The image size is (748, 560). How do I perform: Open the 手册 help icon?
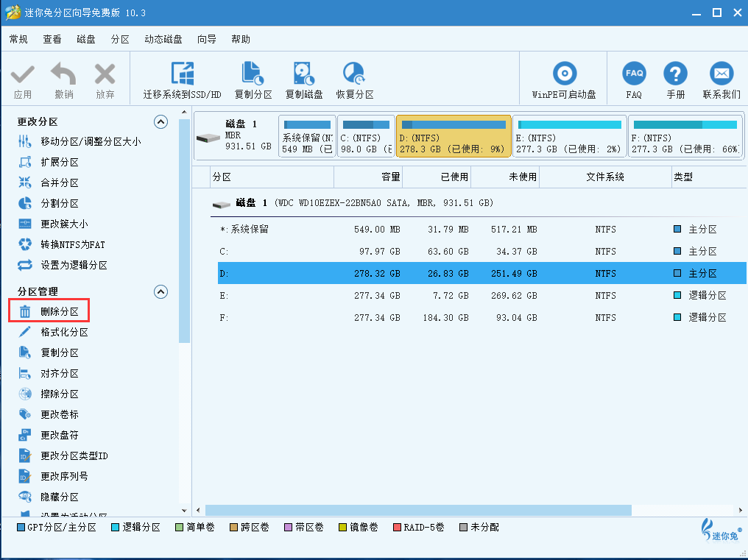point(676,74)
